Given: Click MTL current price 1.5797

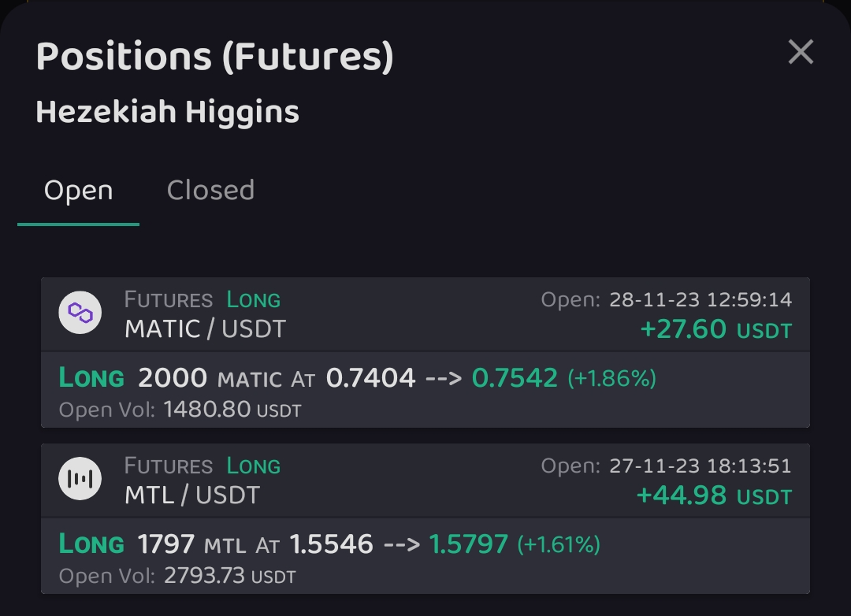Looking at the screenshot, I should click(x=468, y=544).
